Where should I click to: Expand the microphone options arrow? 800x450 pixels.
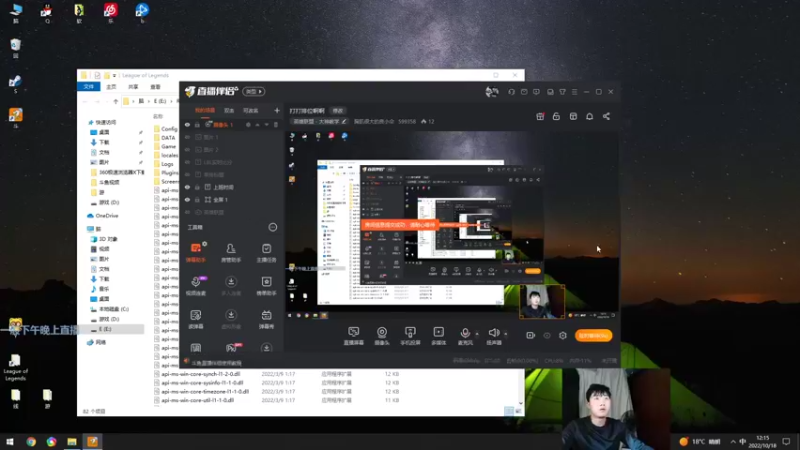pyautogui.click(x=477, y=334)
